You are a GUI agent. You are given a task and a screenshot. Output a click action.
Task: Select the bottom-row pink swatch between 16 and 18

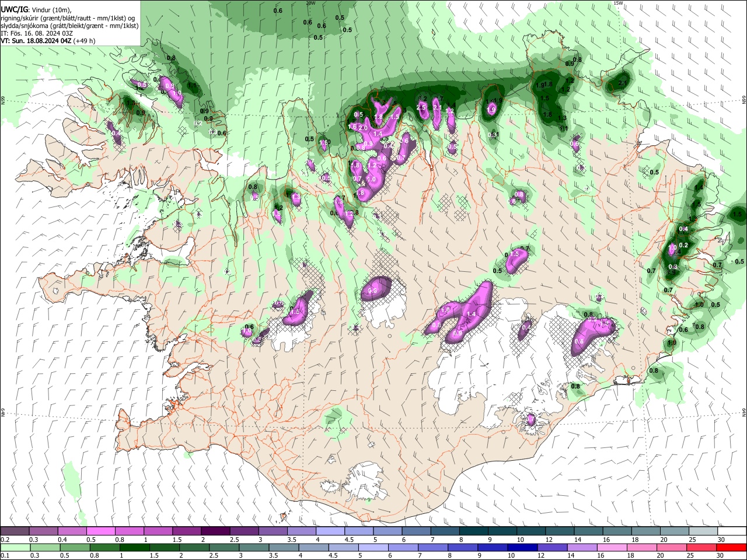[611, 547]
